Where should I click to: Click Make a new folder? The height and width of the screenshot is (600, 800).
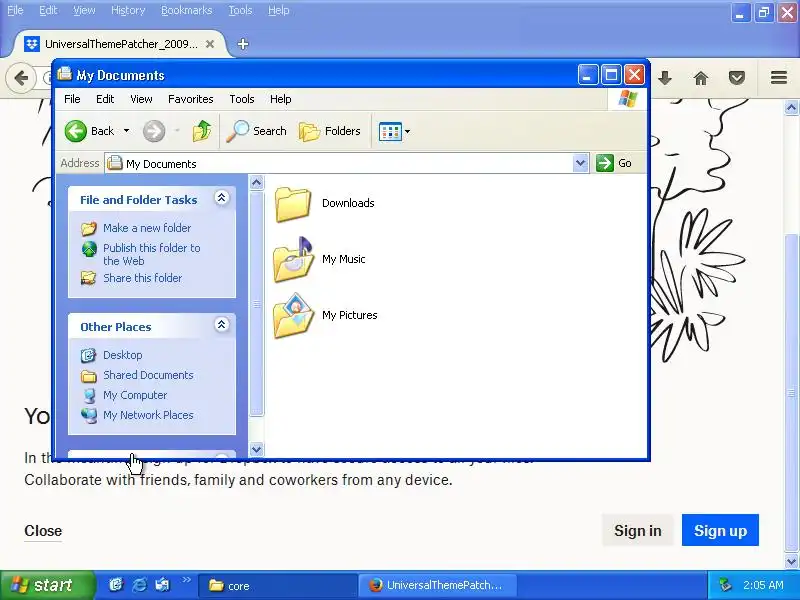(147, 228)
